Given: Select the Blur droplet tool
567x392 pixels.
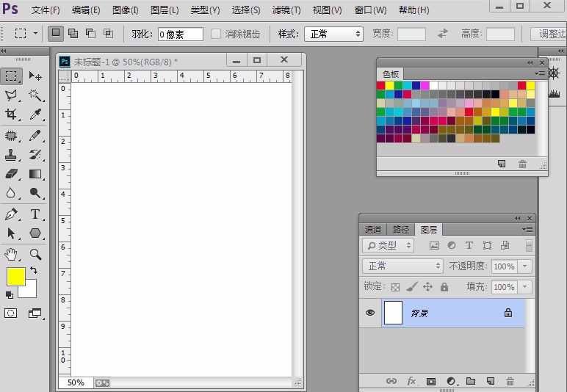Looking at the screenshot, I should 11,193.
